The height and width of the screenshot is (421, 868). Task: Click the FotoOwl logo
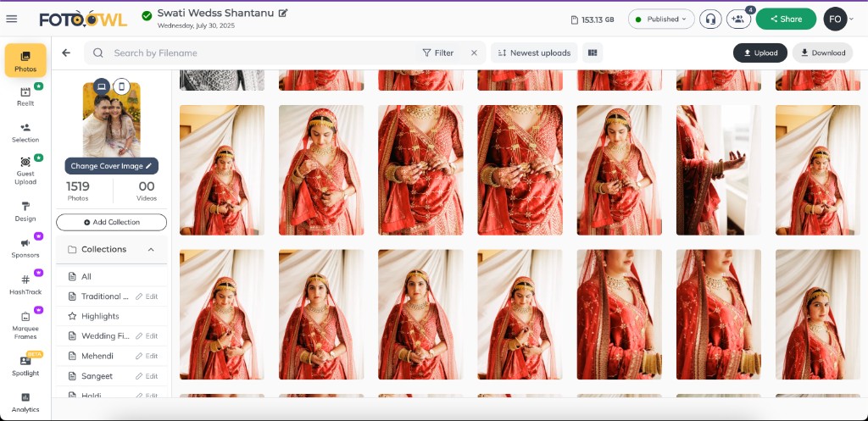click(x=83, y=19)
